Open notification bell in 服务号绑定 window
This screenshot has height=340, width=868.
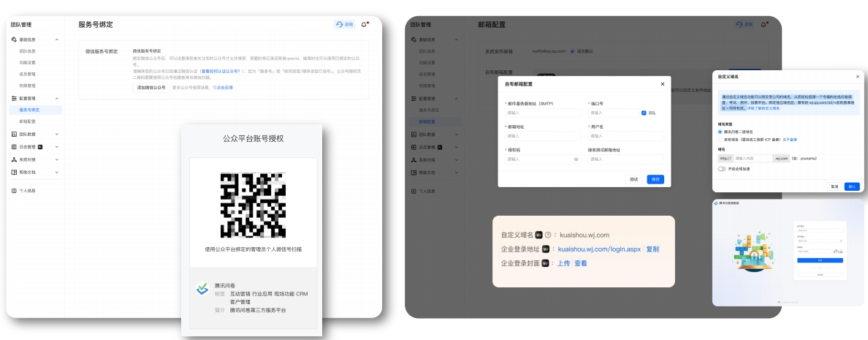tap(364, 24)
